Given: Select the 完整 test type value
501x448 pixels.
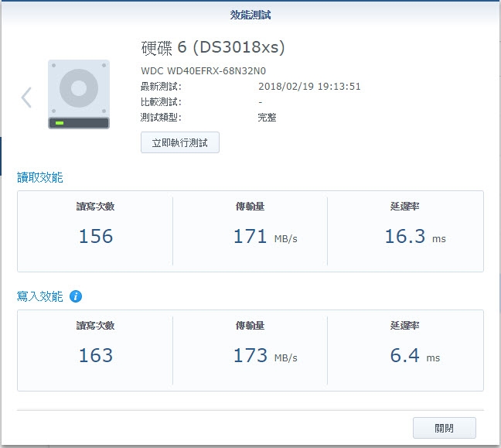Looking at the screenshot, I should coord(267,118).
